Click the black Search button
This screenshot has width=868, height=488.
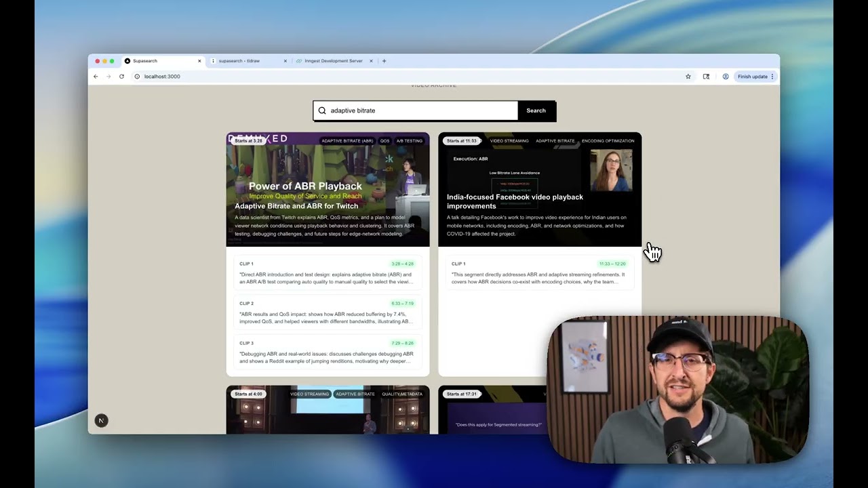[x=536, y=110]
